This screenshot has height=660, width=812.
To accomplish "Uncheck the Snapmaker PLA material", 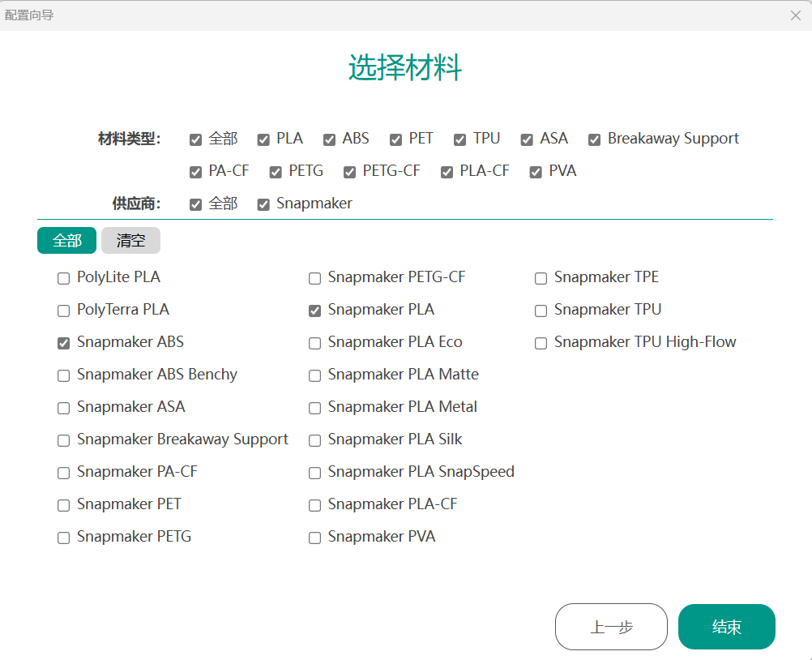I will [315, 311].
